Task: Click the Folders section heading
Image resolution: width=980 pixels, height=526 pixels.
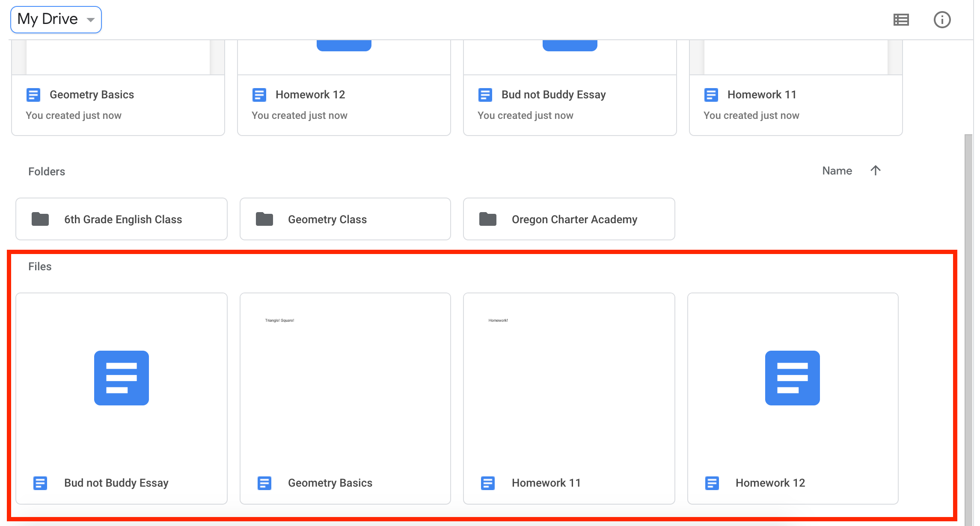Action: point(47,171)
